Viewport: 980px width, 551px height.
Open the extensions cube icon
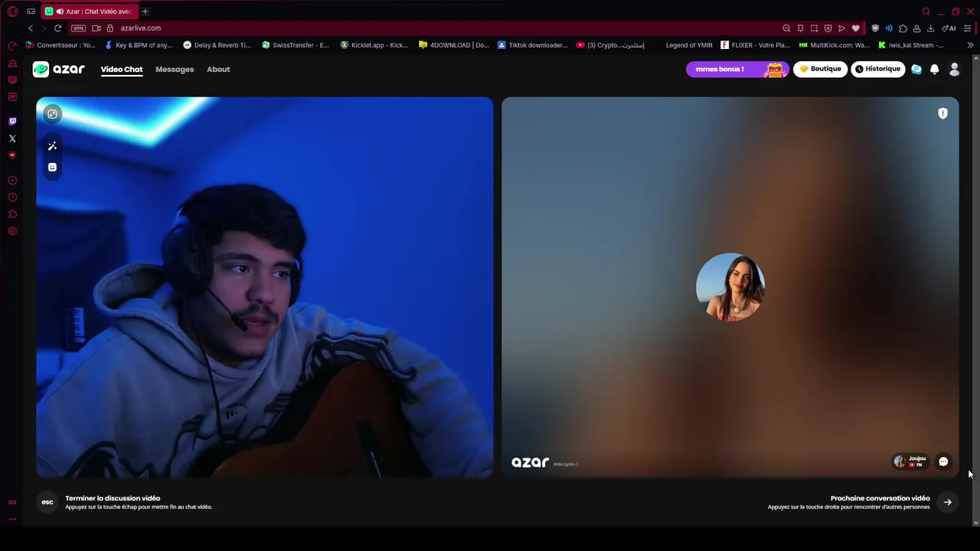[903, 28]
